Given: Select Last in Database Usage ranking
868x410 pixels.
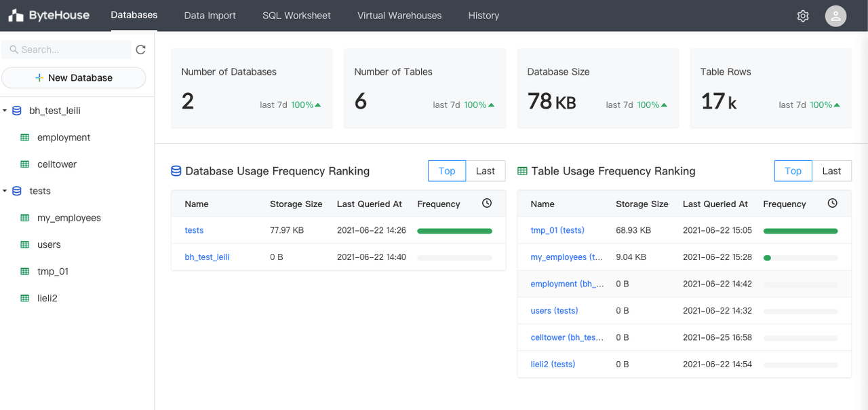Looking at the screenshot, I should coord(486,171).
